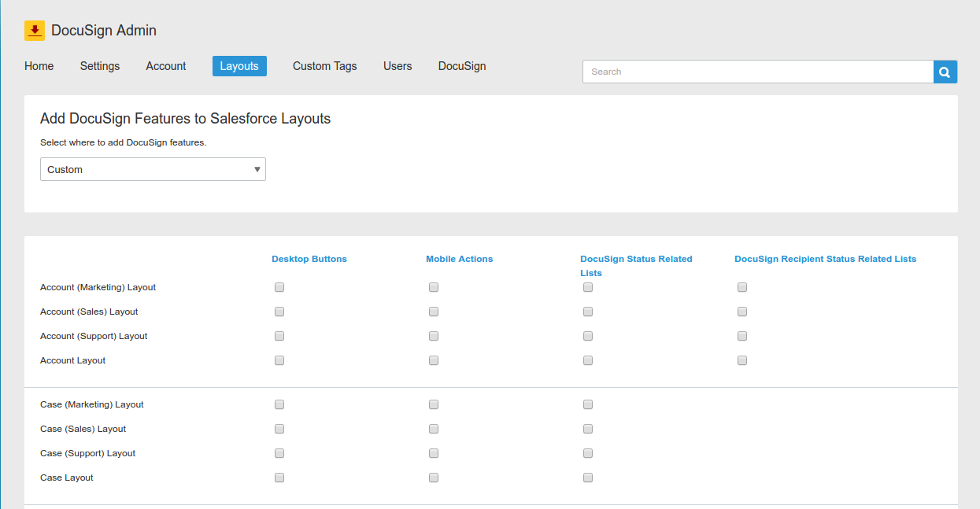Check Desktop Buttons for Case (Support) Layout
This screenshot has height=509, width=980.
[x=279, y=453]
